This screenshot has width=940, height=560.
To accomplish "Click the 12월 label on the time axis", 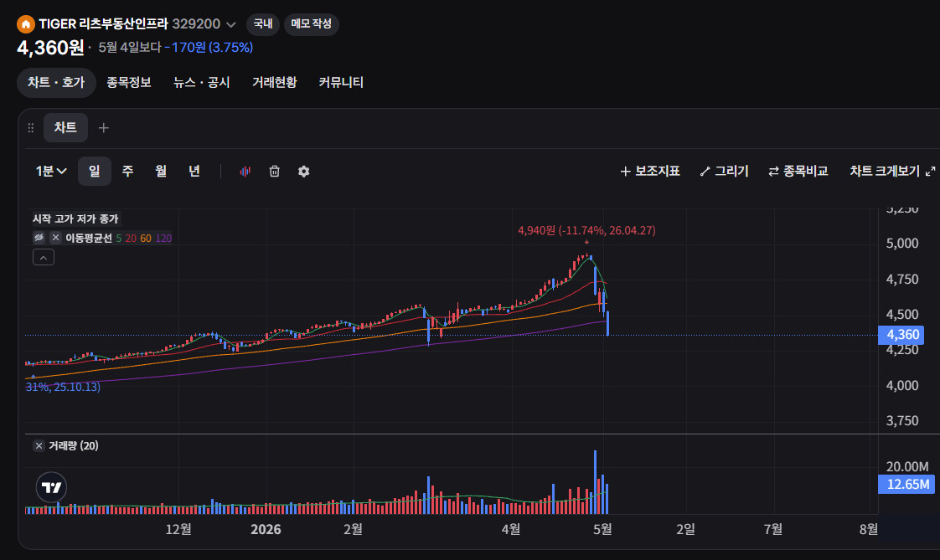I will coord(178,529).
